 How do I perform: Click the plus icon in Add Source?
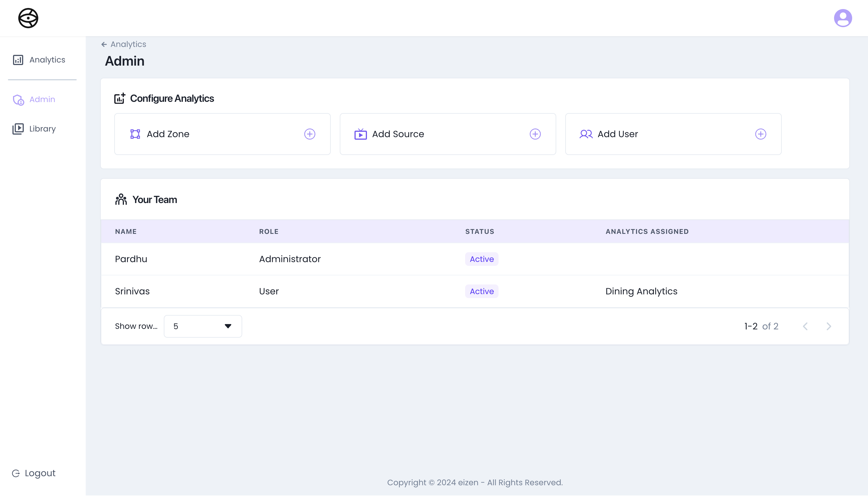coord(535,134)
